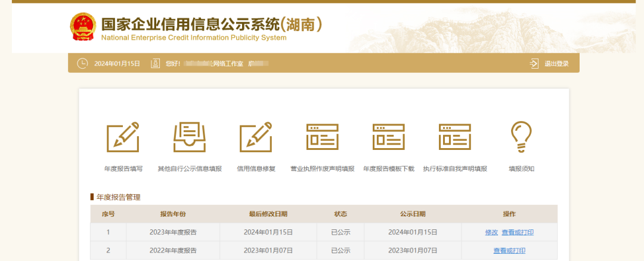Select the 营业执照作废声明填报 icon
Viewport: 644px width, 261px height.
point(322,137)
